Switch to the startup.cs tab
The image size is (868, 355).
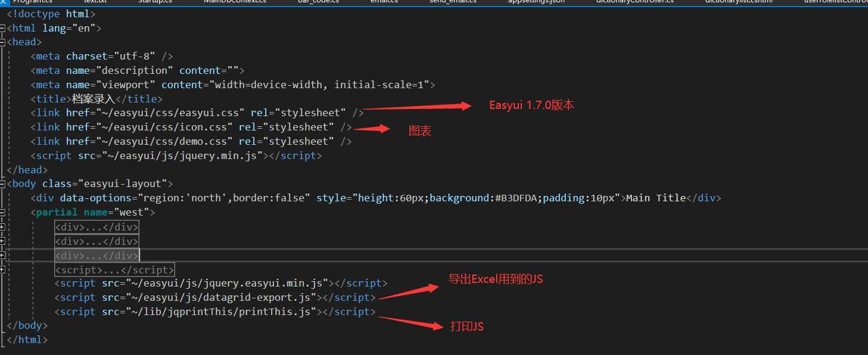pos(155,2)
